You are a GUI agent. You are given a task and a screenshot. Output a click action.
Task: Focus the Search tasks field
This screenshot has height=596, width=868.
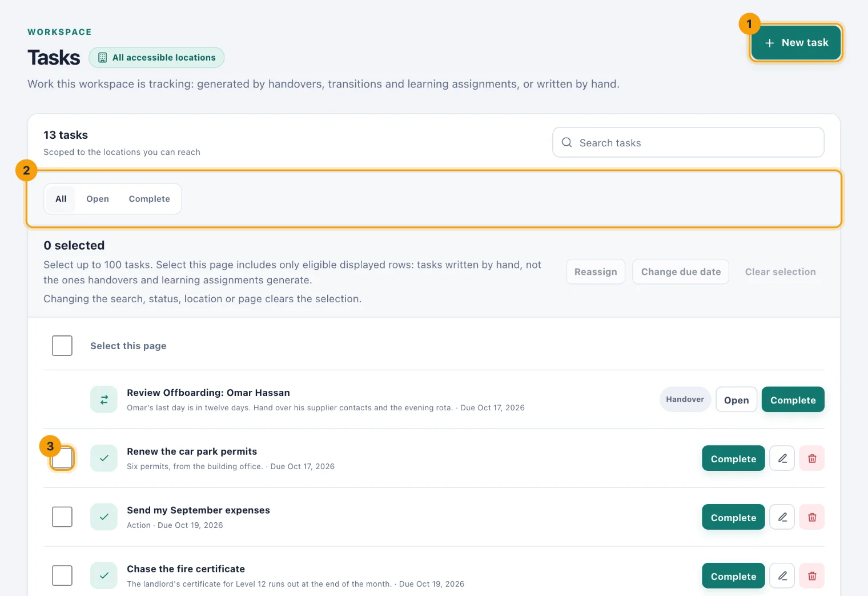(688, 142)
